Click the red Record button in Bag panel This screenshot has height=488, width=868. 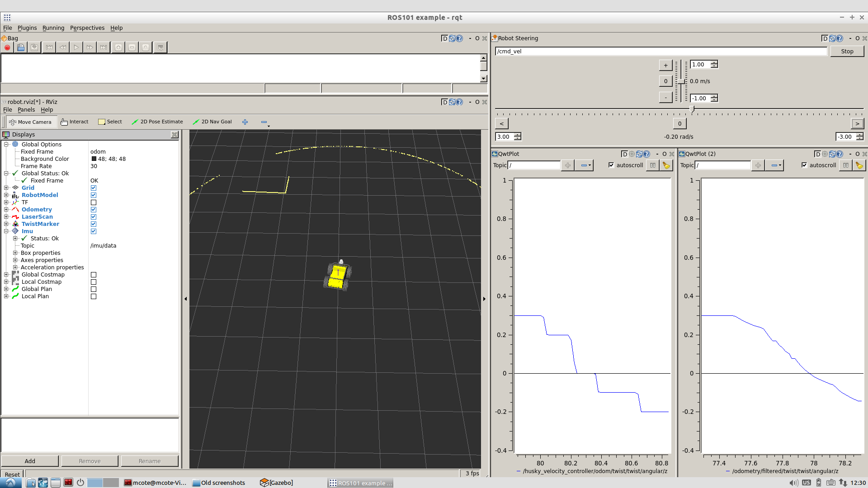click(7, 47)
